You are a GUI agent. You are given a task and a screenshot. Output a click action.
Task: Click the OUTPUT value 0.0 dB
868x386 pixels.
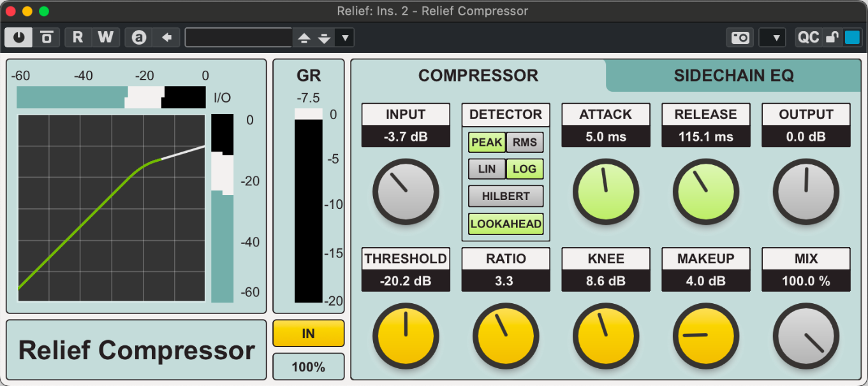(806, 136)
